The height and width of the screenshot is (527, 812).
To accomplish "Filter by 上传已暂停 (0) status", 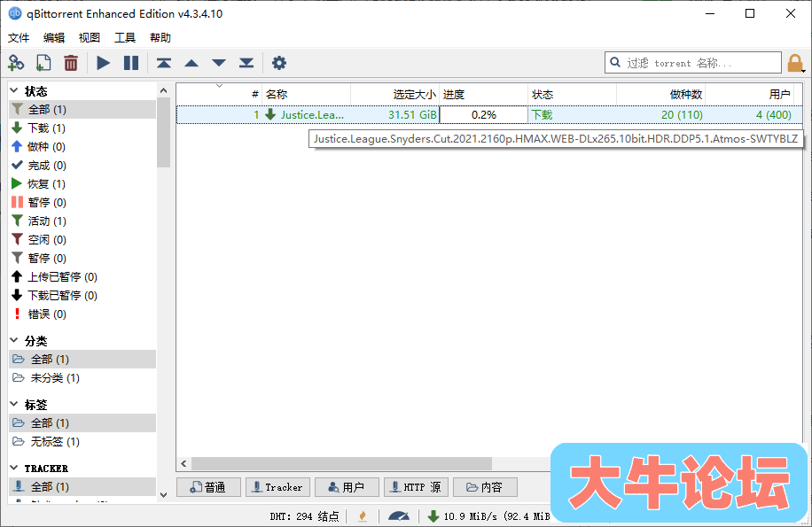I will 82,277.
